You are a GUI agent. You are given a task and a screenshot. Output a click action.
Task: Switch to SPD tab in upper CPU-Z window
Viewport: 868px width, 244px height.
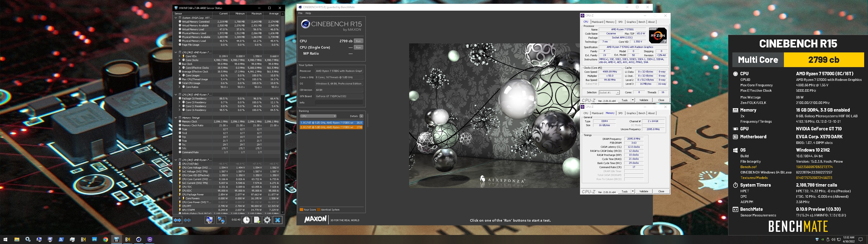coord(620,22)
